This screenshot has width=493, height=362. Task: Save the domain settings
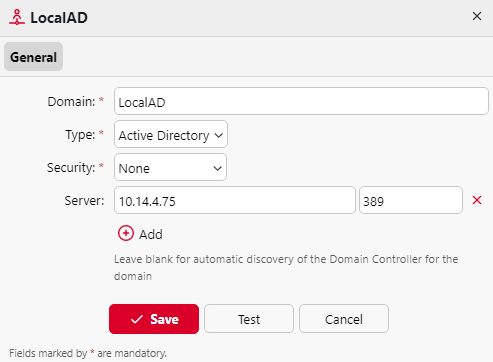pyautogui.click(x=154, y=319)
